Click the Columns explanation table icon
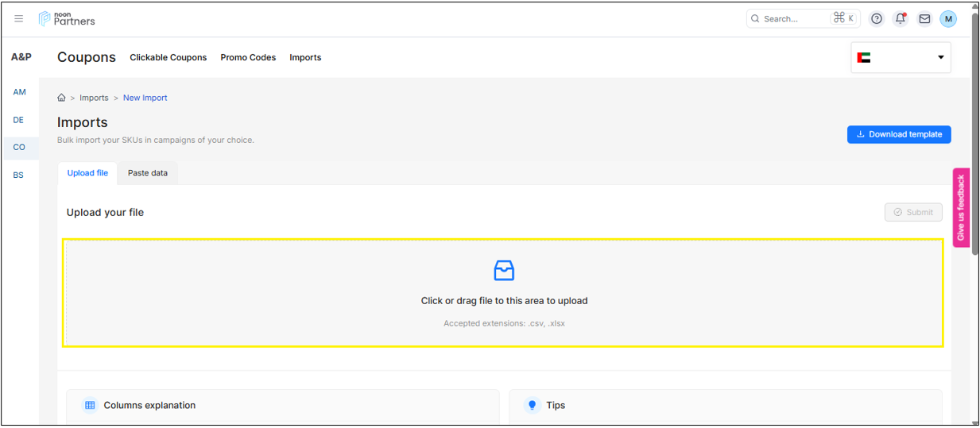 click(90, 405)
